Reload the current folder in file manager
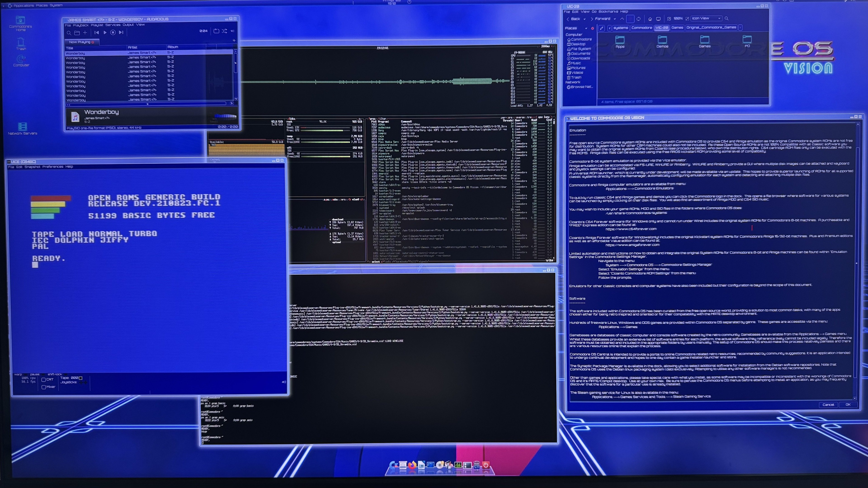868x488 pixels. tap(638, 19)
